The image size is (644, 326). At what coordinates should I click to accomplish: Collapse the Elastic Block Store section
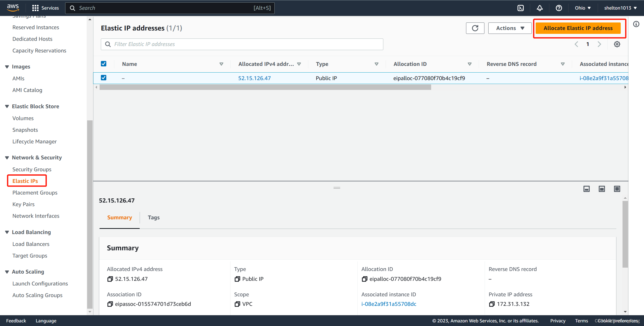point(7,106)
